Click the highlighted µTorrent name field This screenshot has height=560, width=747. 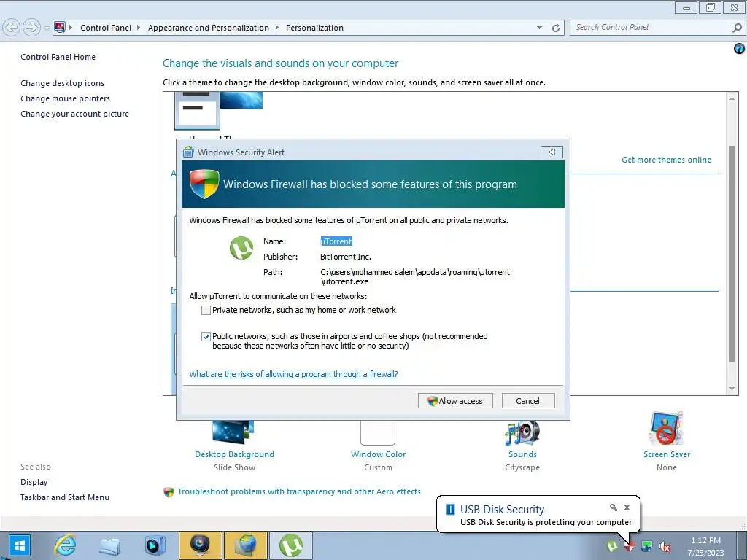point(336,241)
